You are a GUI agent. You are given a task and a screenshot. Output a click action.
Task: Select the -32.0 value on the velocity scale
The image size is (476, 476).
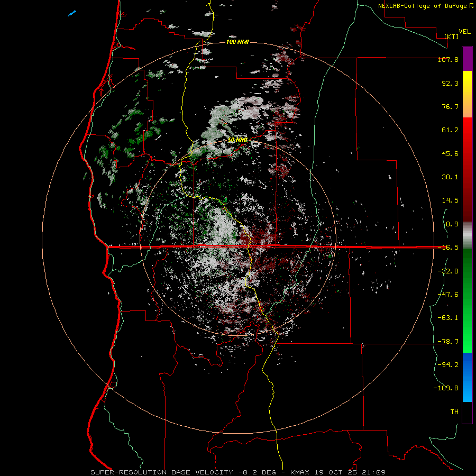click(x=448, y=271)
